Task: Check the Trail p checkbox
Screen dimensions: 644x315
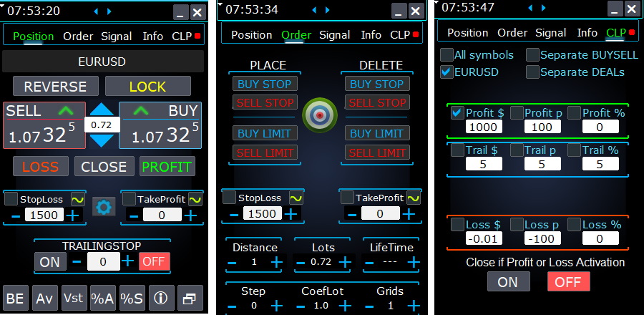Action: click(x=517, y=150)
